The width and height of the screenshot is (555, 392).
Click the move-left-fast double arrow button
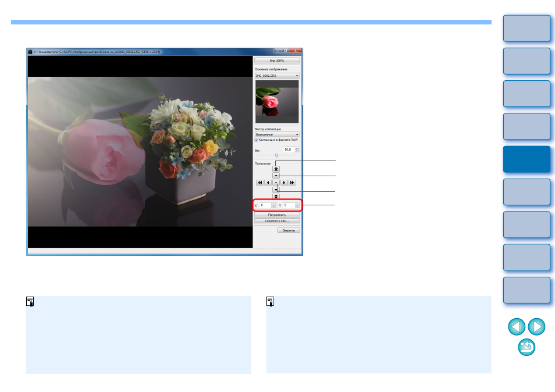(x=260, y=183)
